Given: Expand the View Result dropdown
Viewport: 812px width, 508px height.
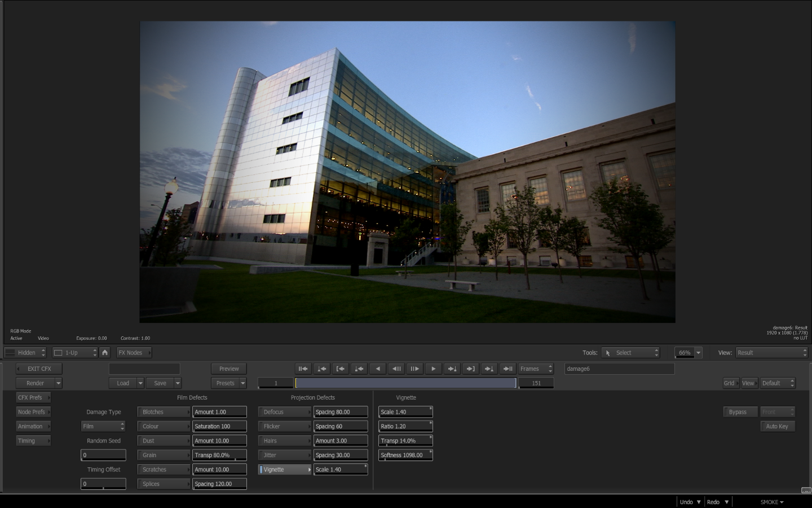Looking at the screenshot, I should (771, 353).
